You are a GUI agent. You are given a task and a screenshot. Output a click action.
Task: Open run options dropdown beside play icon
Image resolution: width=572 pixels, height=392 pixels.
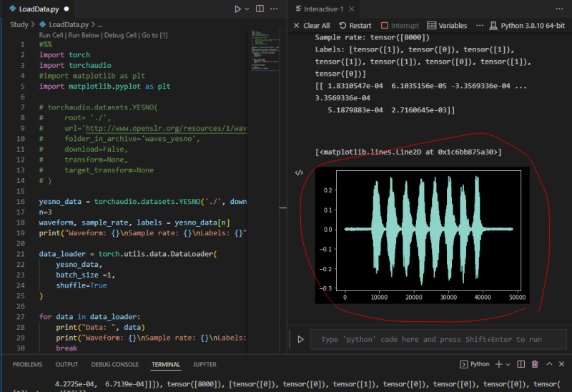247,9
